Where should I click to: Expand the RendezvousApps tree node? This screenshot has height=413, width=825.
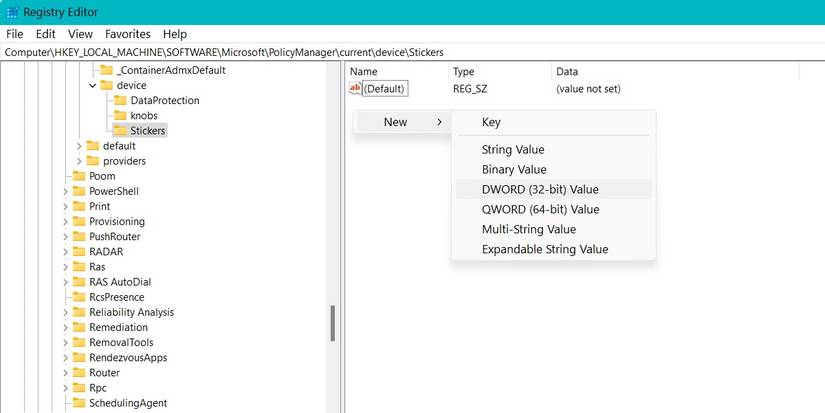pos(65,358)
